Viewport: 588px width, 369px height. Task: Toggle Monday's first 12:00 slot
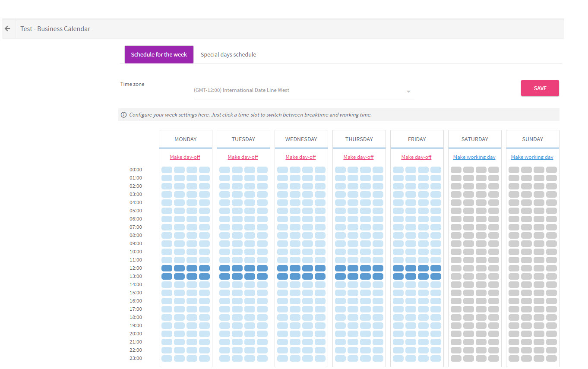(x=167, y=268)
